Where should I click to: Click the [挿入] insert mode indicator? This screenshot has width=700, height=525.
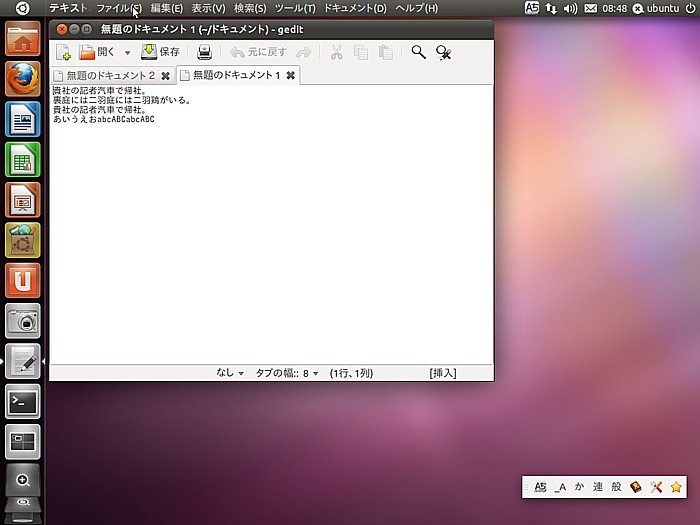tap(442, 373)
